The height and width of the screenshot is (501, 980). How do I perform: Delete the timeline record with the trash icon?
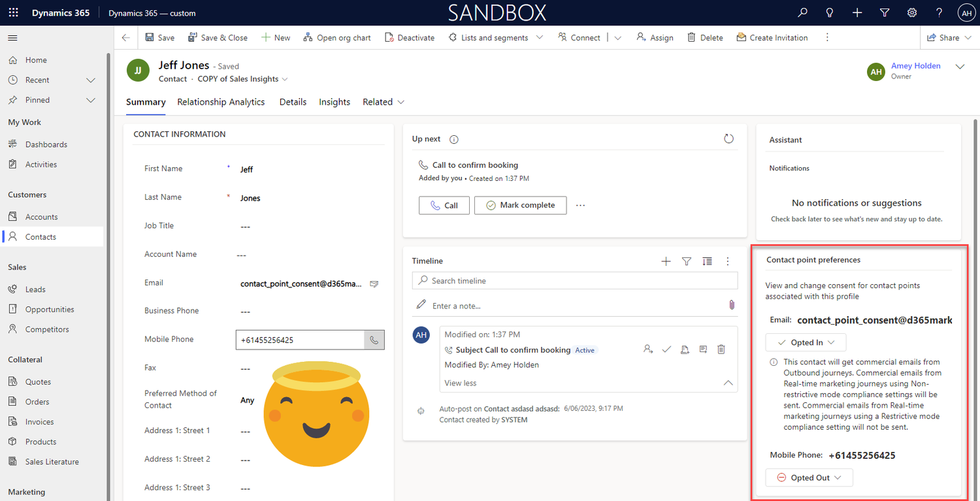click(x=721, y=349)
